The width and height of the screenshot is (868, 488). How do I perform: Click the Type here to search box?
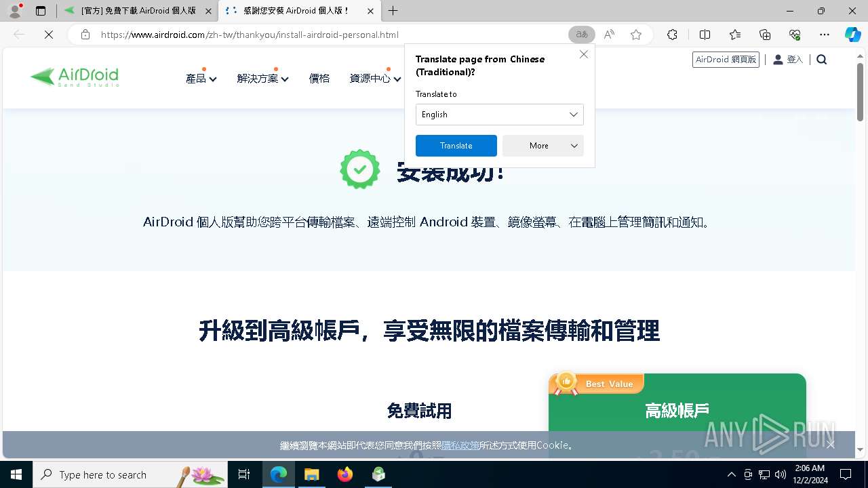coord(130,474)
